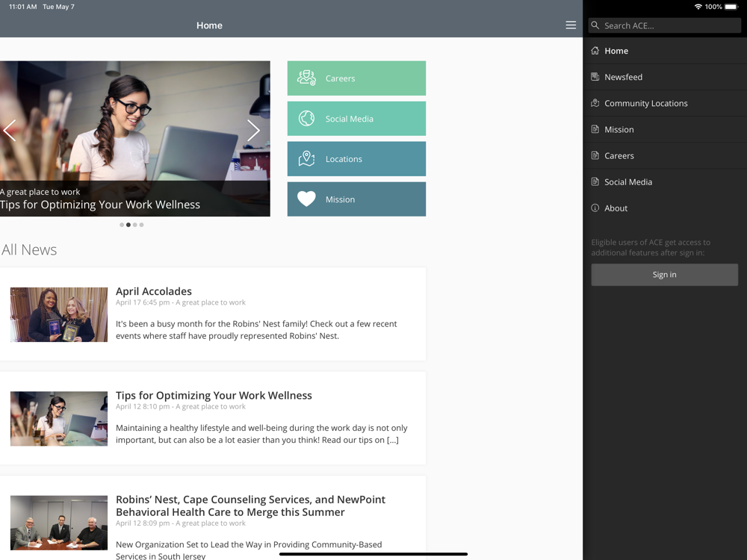Click the search magnifier icon
Viewport: 747px width, 560px height.
[595, 25]
